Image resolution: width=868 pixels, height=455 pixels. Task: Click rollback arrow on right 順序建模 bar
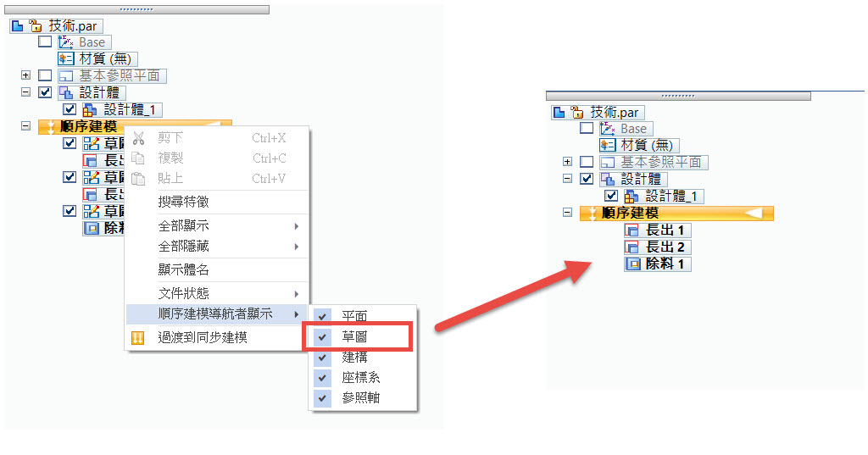tap(754, 214)
